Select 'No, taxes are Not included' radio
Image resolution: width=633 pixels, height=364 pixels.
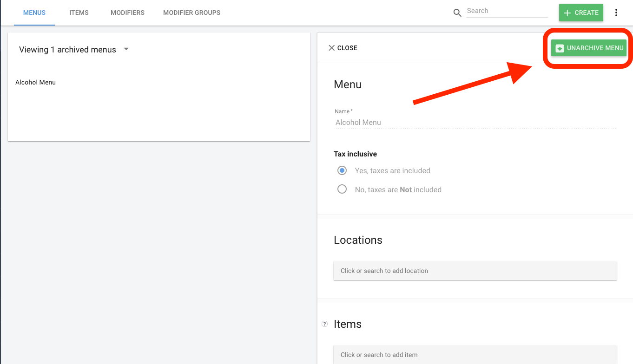click(x=342, y=189)
